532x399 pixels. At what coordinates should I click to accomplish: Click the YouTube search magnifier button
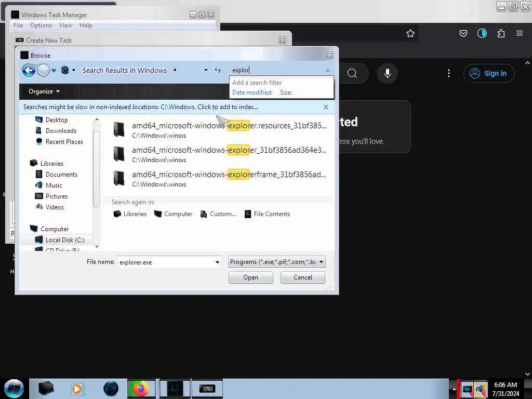[353, 73]
